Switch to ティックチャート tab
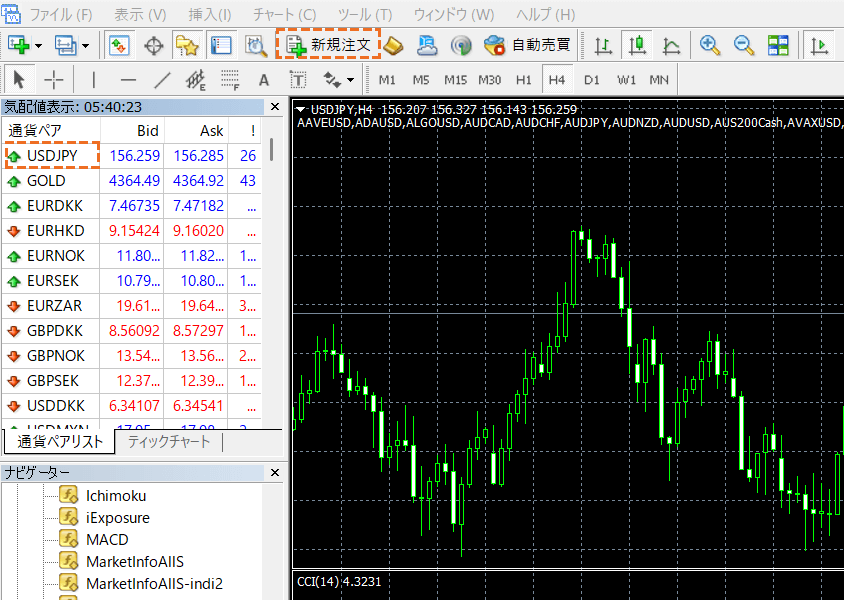The height and width of the screenshot is (600, 844). coord(169,442)
